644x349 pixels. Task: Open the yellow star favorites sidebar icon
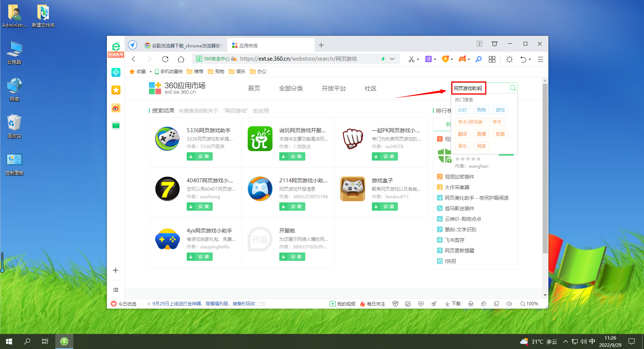(116, 90)
